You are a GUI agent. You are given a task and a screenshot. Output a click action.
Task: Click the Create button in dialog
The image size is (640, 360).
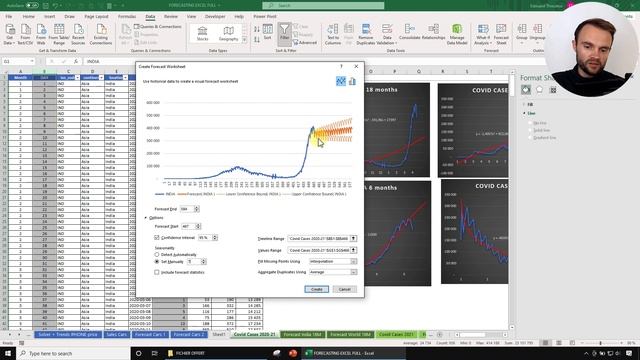pyautogui.click(x=316, y=289)
